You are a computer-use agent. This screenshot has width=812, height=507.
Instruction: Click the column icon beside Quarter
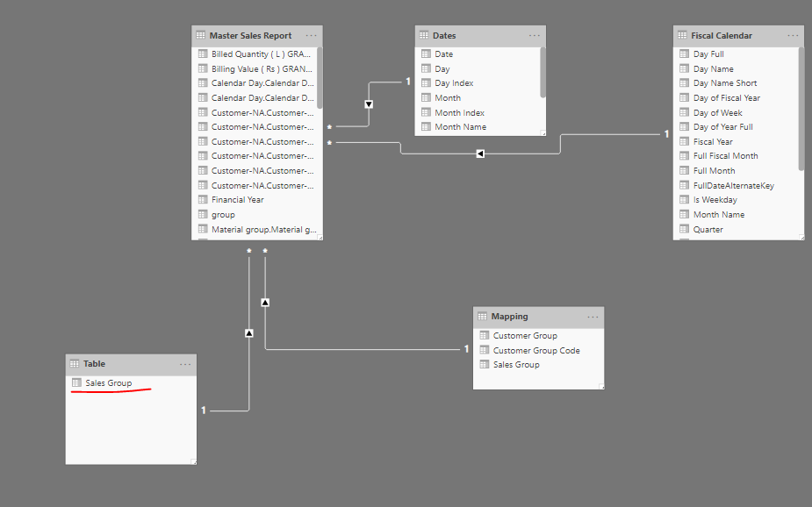click(685, 229)
